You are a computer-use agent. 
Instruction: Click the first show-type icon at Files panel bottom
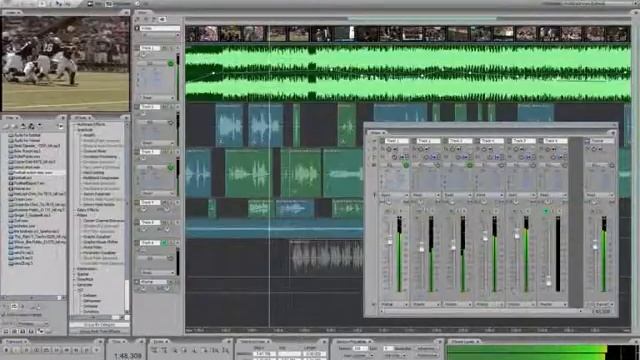[6, 331]
